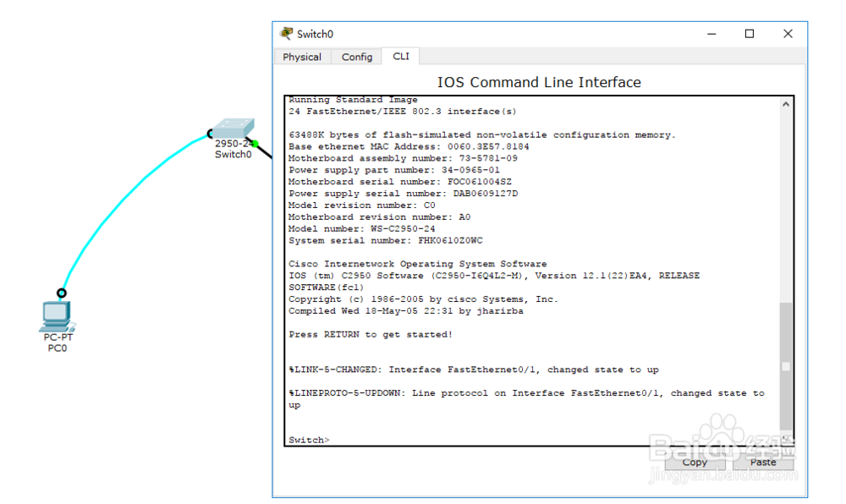Click the 'Base ethernet MAC Address' line
Screen dimensions: 846x504
409,146
